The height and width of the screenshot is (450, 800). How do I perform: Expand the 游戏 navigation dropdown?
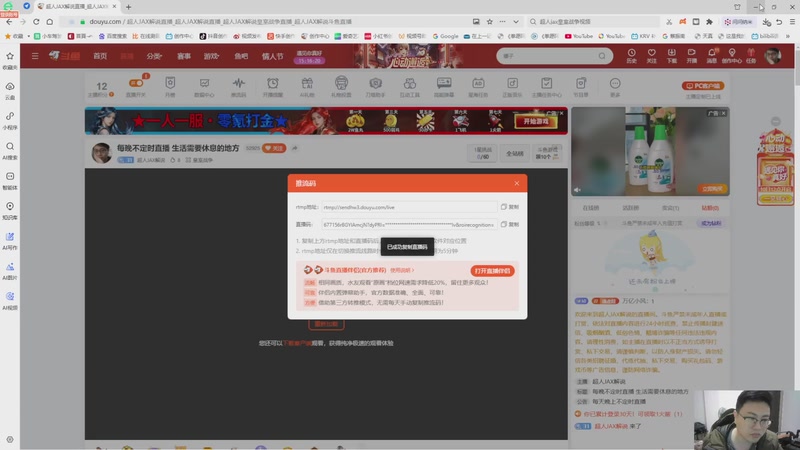(211, 56)
